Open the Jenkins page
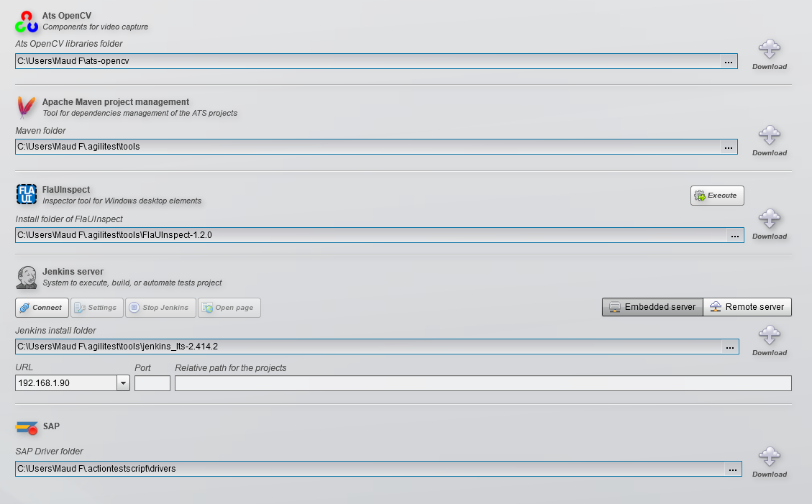Viewport: 812px width, 504px height. (x=229, y=308)
